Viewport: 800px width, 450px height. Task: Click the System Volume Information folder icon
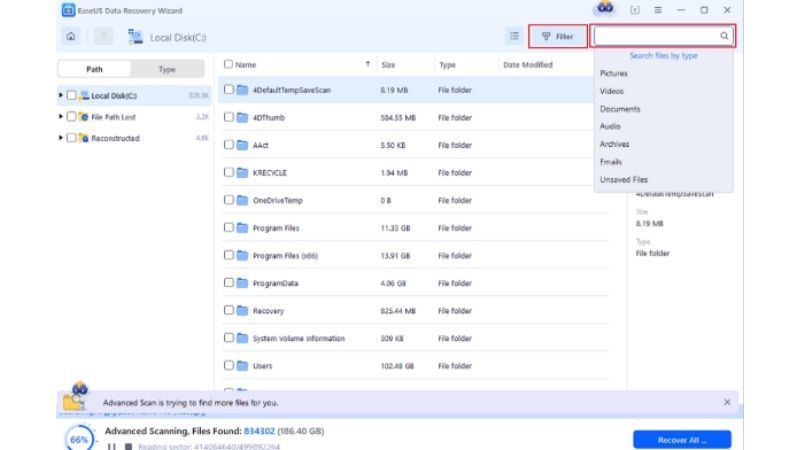[x=242, y=338]
